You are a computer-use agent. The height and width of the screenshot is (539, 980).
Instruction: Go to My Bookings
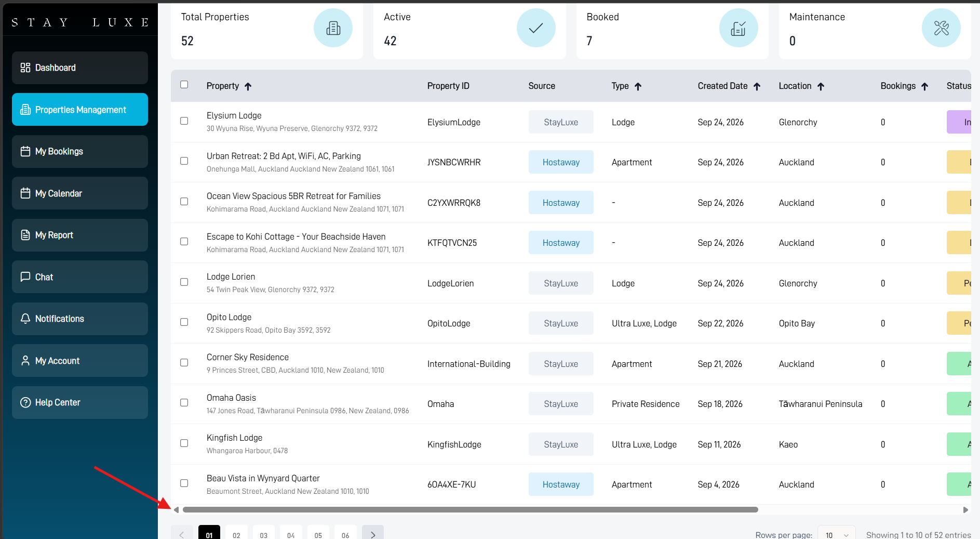pyautogui.click(x=80, y=151)
